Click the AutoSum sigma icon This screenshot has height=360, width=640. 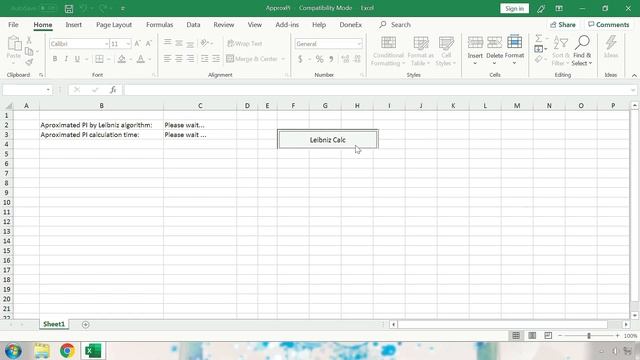pyautogui.click(x=539, y=39)
